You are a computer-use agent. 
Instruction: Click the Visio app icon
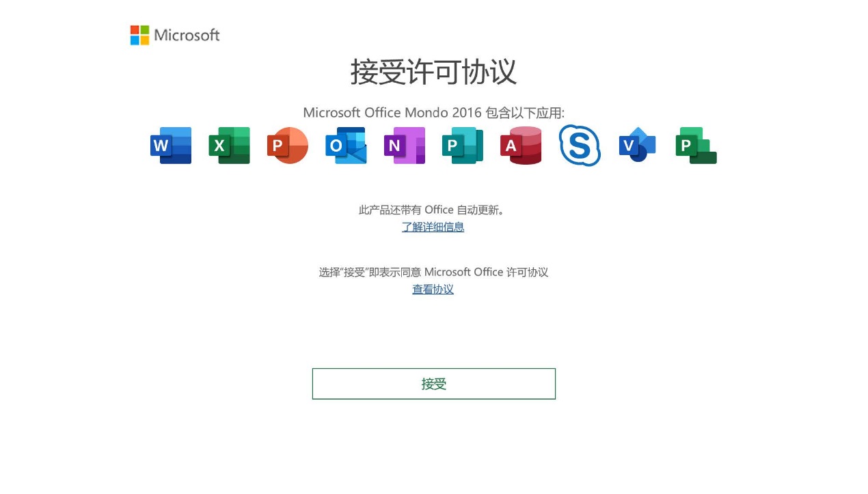638,146
